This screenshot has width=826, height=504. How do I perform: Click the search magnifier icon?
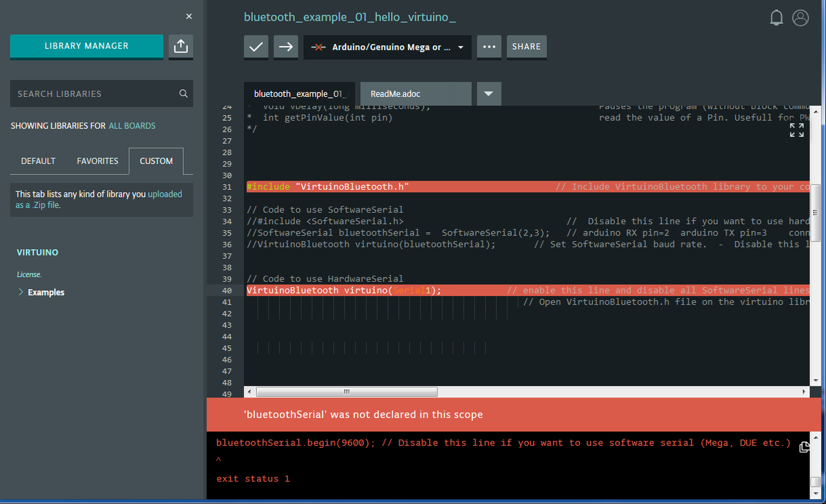(184, 94)
